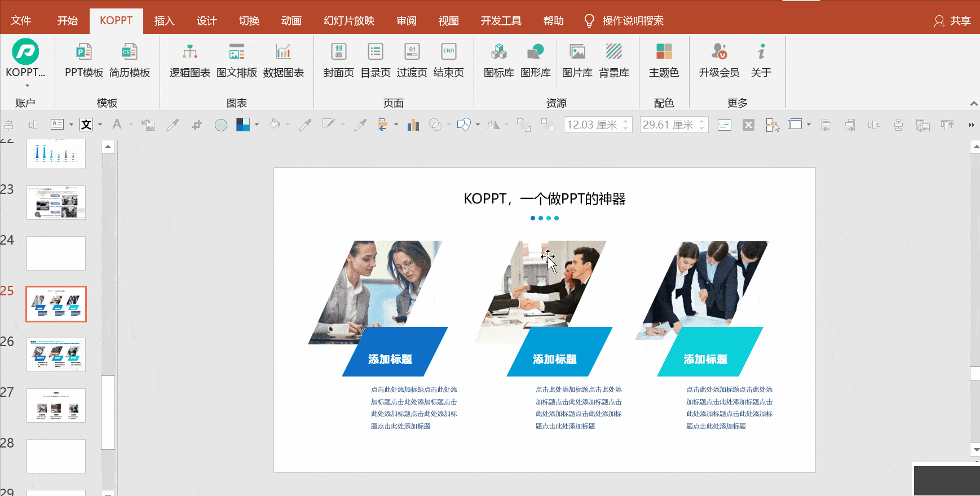Screen dimensions: 980x496
Task: Select slide 26 thumbnail in the slide panel
Action: pyautogui.click(x=56, y=355)
